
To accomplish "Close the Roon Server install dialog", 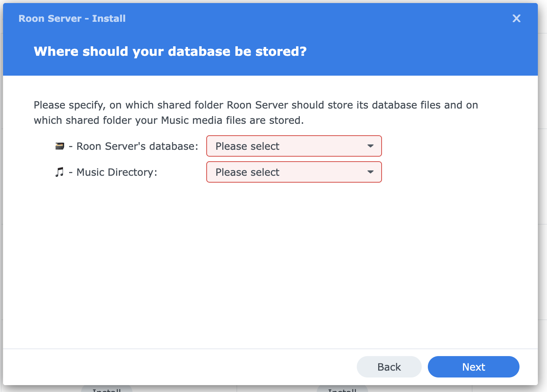I will coord(516,18).
